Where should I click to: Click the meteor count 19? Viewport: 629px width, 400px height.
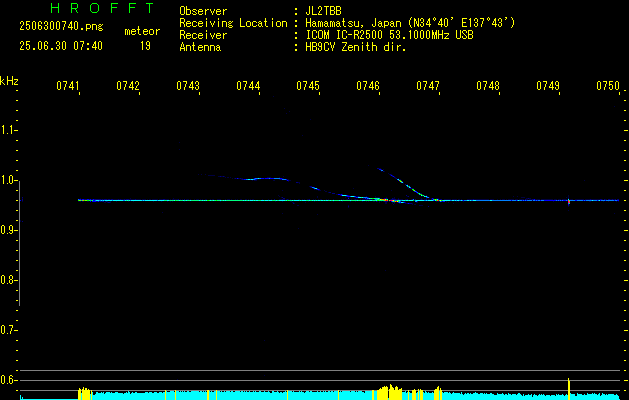(145, 46)
